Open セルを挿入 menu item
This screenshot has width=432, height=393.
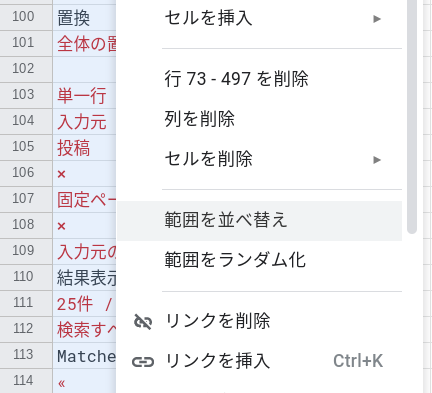coord(260,18)
